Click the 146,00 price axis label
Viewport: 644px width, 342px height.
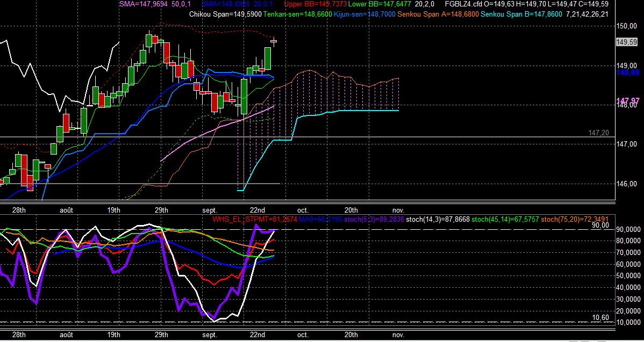626,184
